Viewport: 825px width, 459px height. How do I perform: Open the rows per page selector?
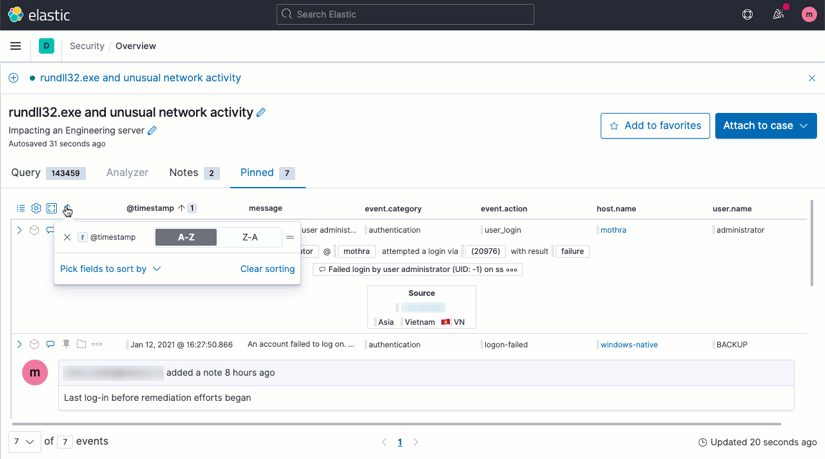[24, 442]
